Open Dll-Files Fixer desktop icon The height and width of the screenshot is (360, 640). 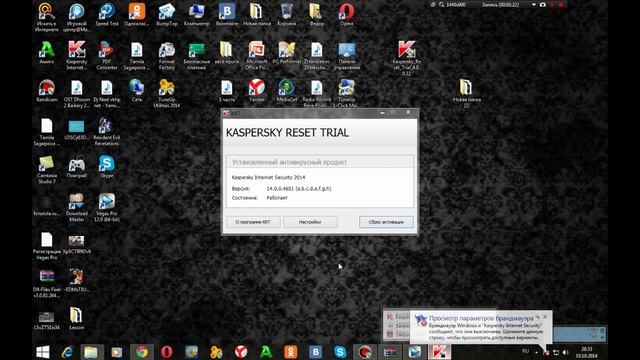(x=47, y=283)
